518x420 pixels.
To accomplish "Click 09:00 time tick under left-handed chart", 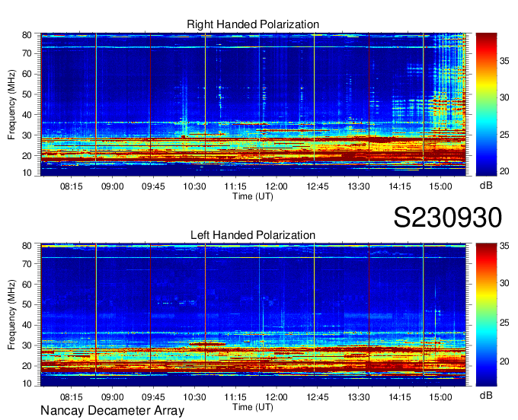I will [112, 397].
